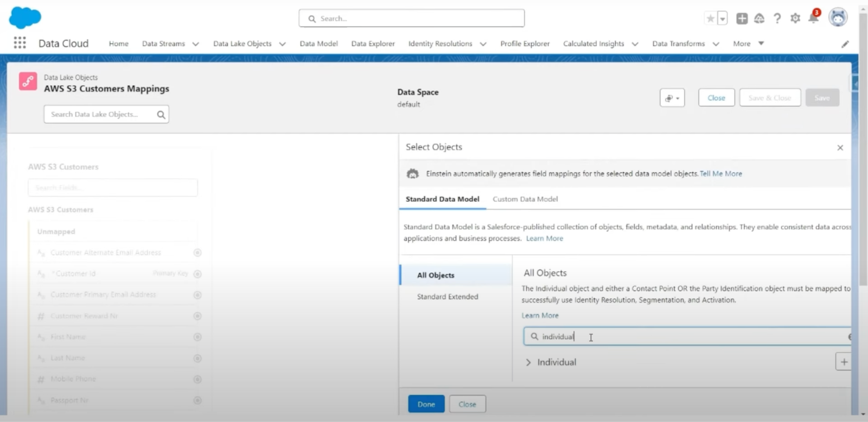The image size is (868, 422).
Task: Click the Close button in Select Objects footer
Action: [468, 404]
